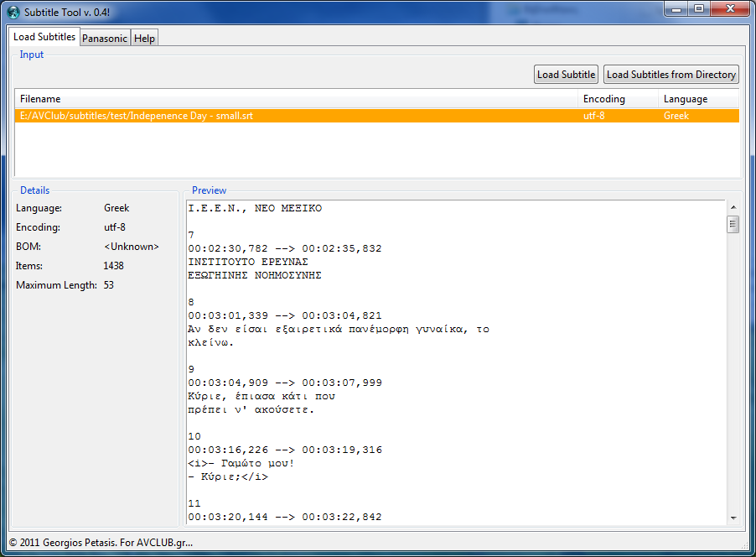756x557 pixels.
Task: Minimize the Subtitle Tool window
Action: 676,9
